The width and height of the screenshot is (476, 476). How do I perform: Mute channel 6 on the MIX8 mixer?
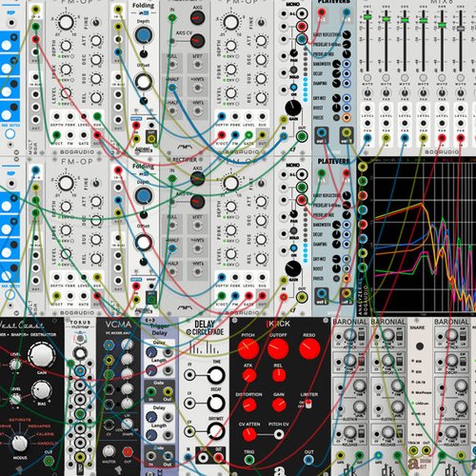461,77
